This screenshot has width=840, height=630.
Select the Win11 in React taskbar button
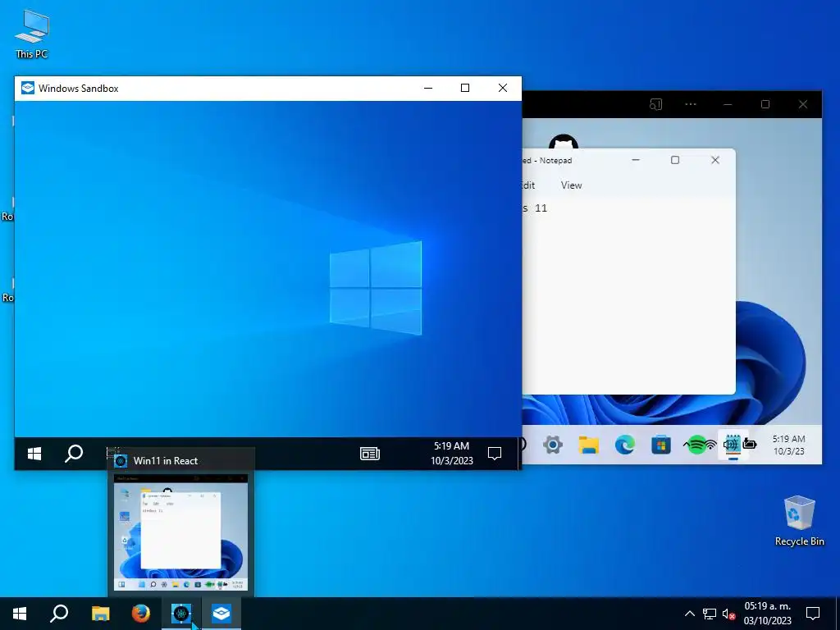pyautogui.click(x=181, y=614)
